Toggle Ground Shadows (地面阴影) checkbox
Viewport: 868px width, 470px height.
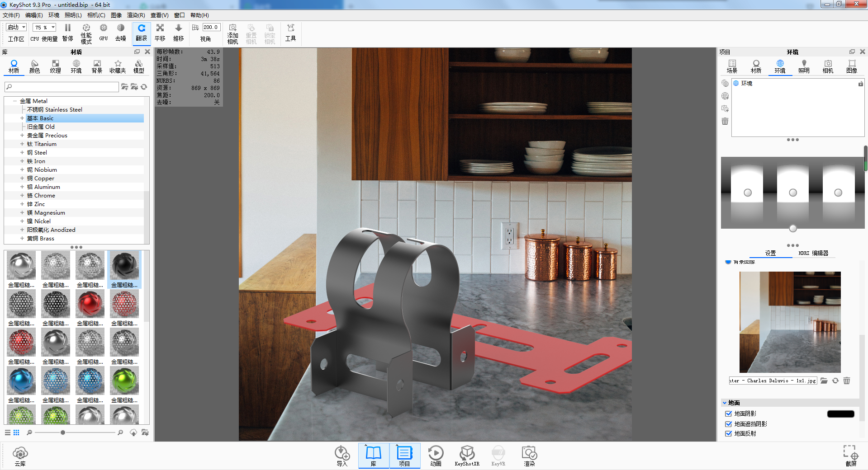[x=728, y=414]
